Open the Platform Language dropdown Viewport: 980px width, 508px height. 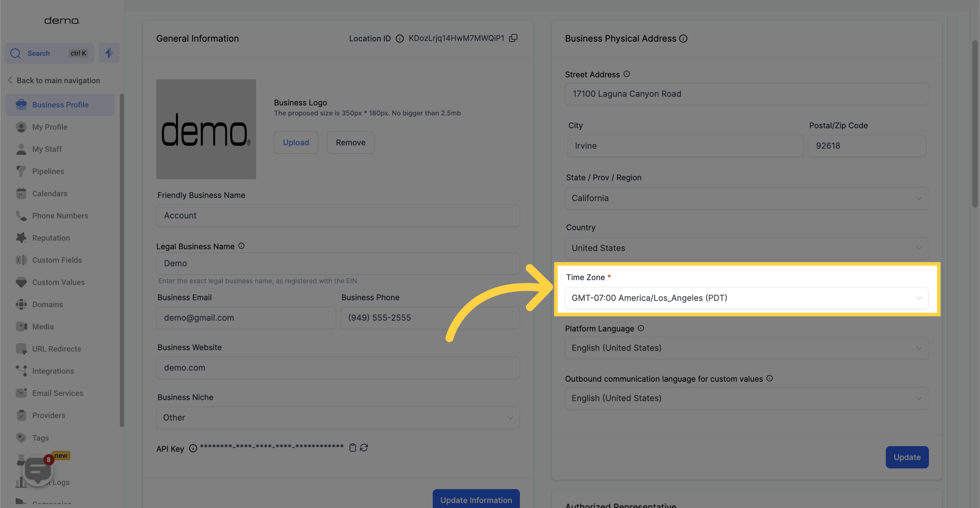coord(746,348)
